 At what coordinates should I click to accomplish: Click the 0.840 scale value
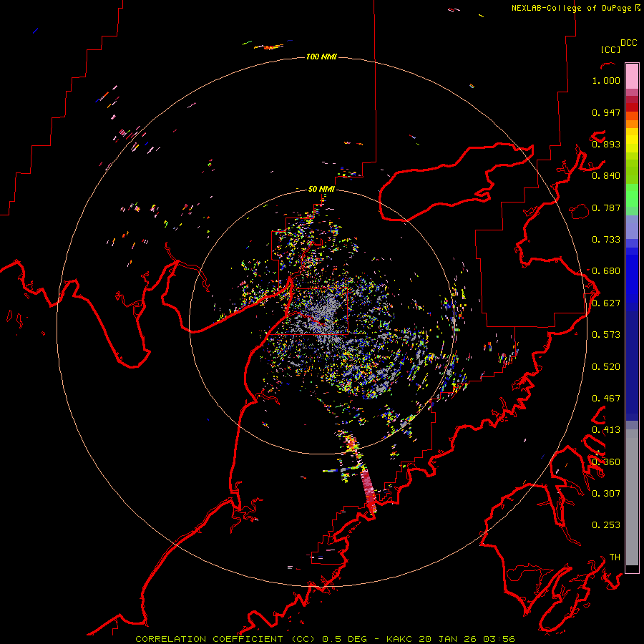(x=606, y=176)
